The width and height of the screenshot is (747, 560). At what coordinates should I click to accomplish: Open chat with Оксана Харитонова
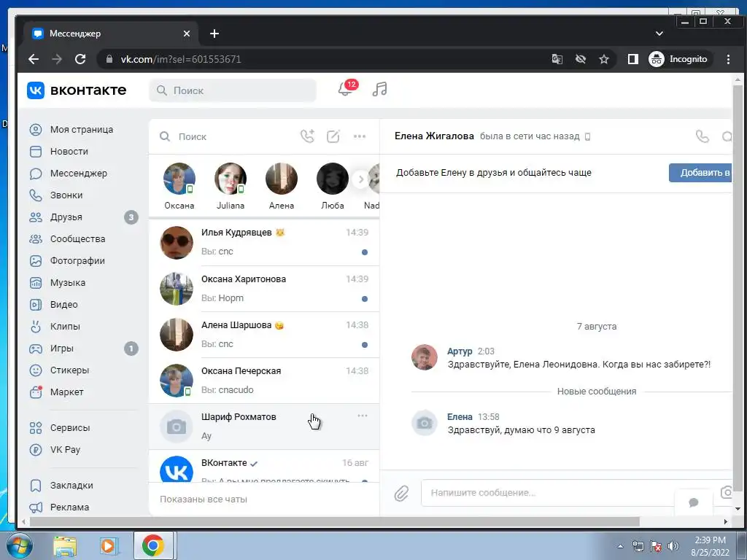pos(264,289)
